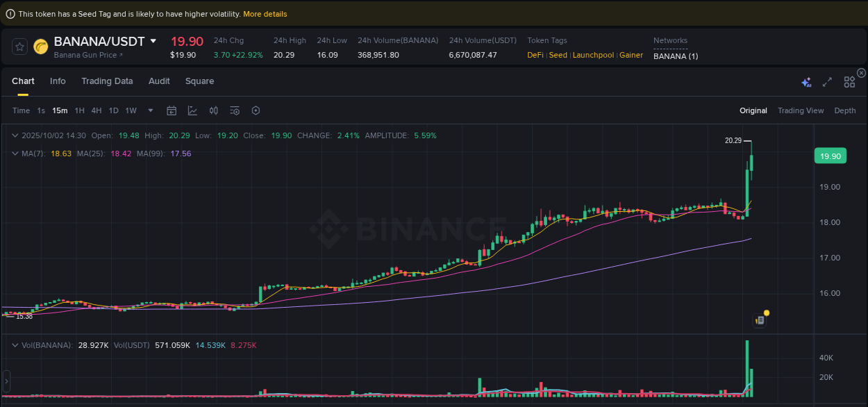Switch to the Trading Data tab

[x=107, y=81]
